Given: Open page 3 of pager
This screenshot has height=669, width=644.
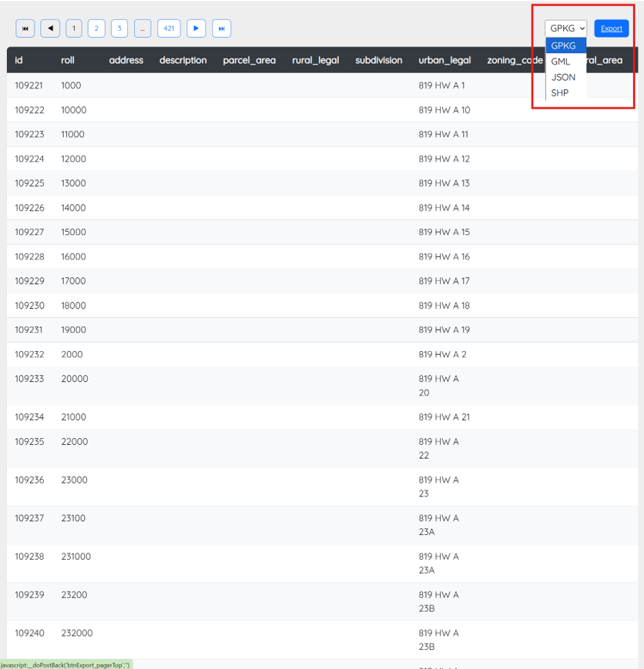Looking at the screenshot, I should [119, 28].
